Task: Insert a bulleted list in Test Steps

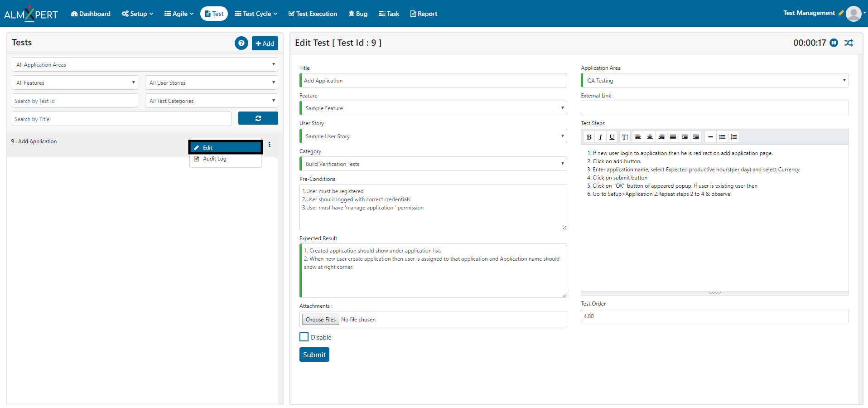Action: click(x=722, y=137)
